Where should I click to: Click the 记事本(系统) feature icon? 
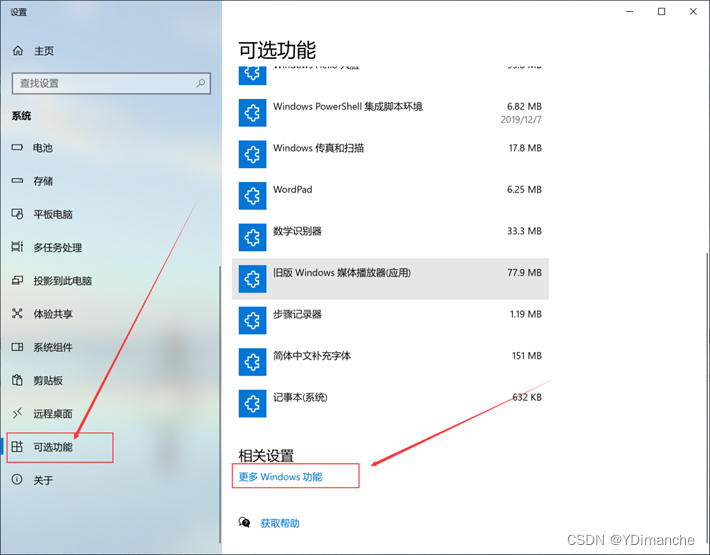[252, 404]
